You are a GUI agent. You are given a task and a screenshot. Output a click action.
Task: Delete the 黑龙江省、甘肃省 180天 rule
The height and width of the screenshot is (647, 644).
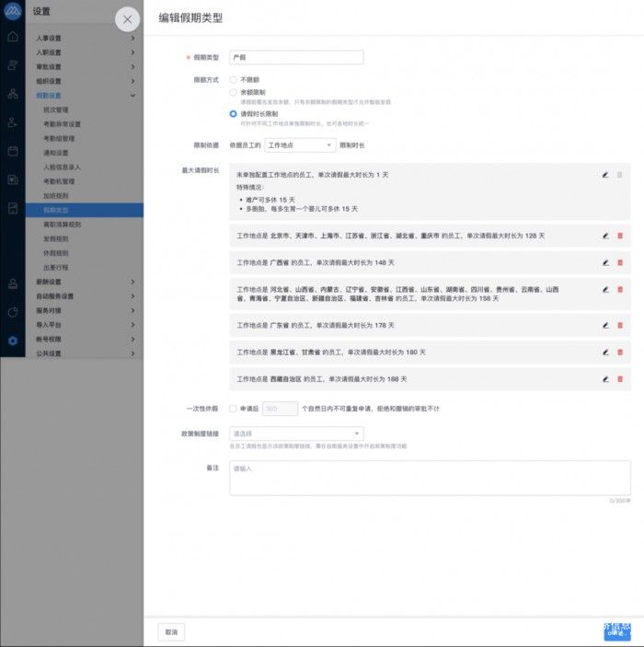point(619,352)
